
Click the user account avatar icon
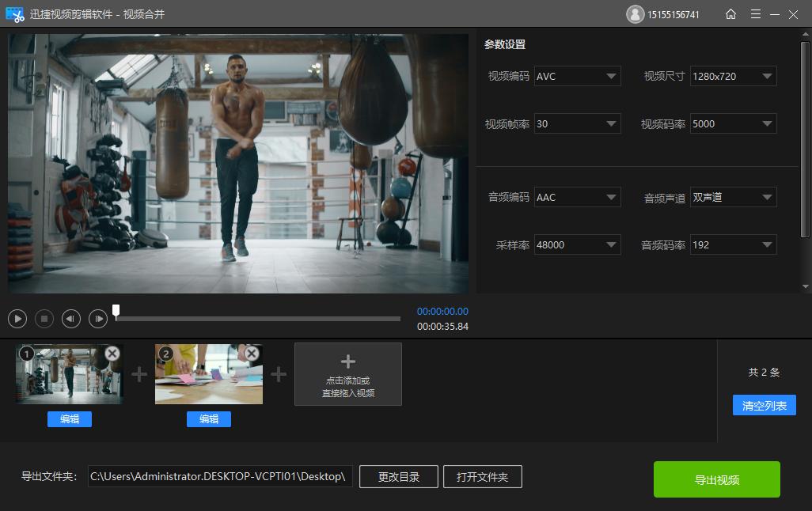pyautogui.click(x=635, y=14)
